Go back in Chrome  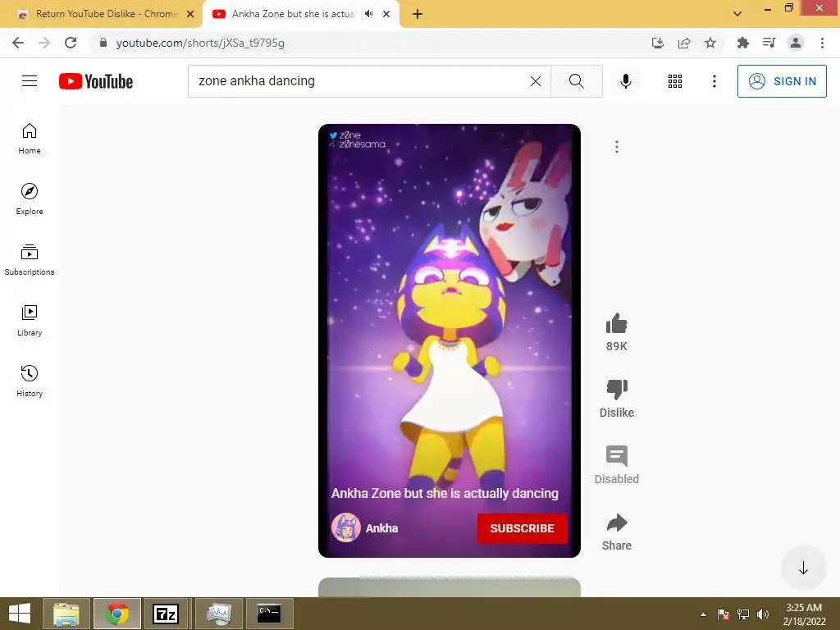pyautogui.click(x=18, y=43)
